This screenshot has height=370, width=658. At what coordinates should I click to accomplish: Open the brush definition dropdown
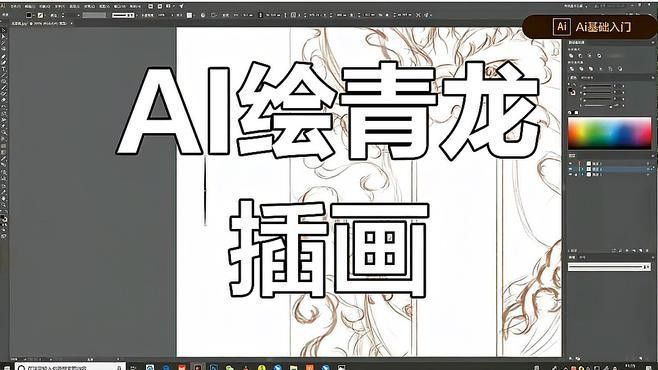tap(123, 15)
